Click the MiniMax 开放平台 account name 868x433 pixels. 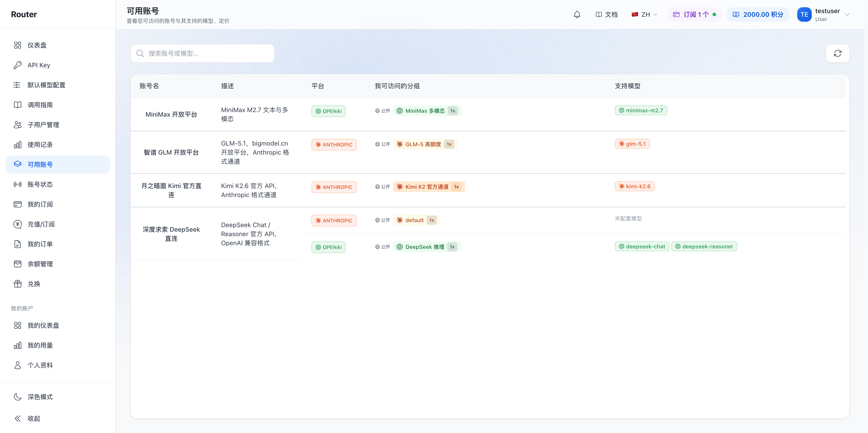pyautogui.click(x=171, y=115)
